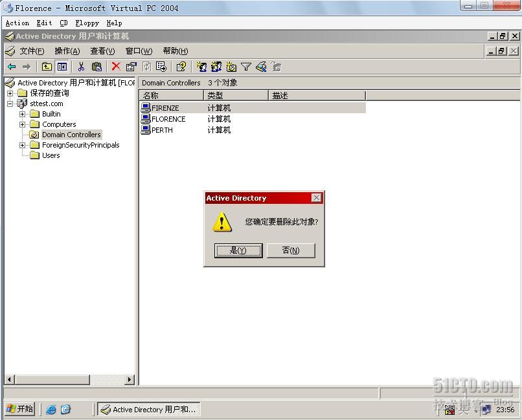The height and width of the screenshot is (420, 522).
Task: Open the Virtual PC Edit menu
Action: [44, 23]
